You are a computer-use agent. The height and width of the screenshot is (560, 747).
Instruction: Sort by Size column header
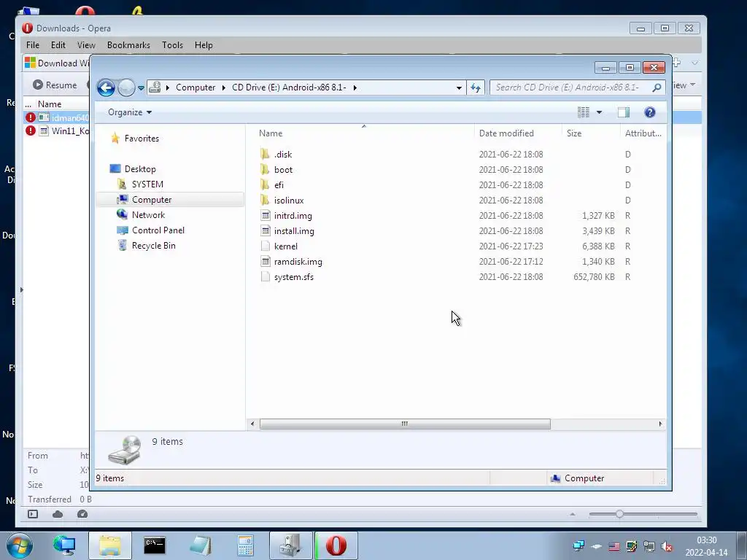click(x=574, y=133)
